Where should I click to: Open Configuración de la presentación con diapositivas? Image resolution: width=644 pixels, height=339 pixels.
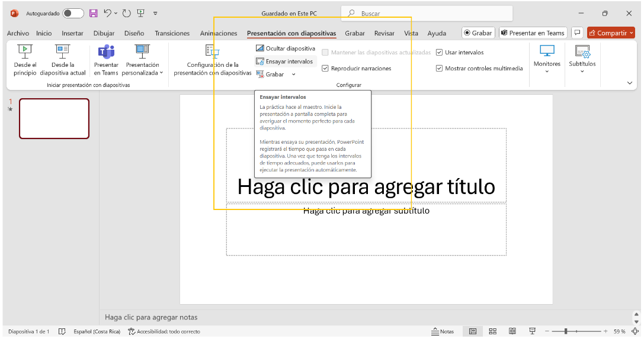coord(212,52)
